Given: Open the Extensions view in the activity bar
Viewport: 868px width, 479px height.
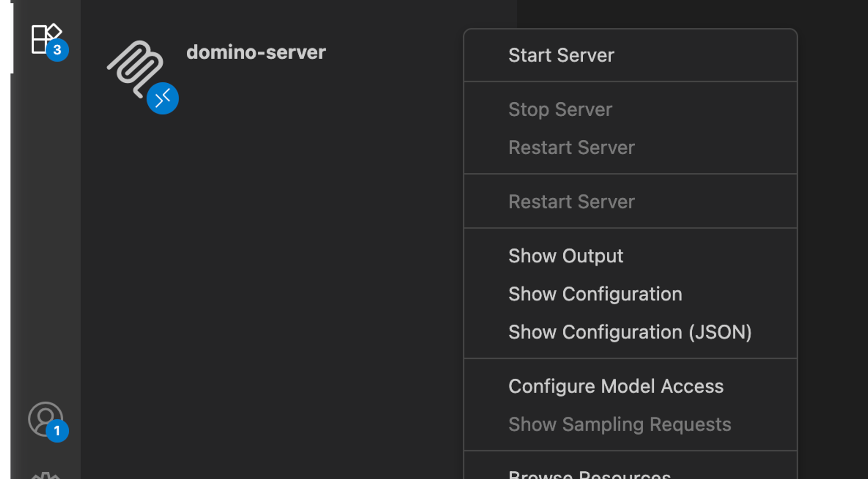Looking at the screenshot, I should click(47, 39).
